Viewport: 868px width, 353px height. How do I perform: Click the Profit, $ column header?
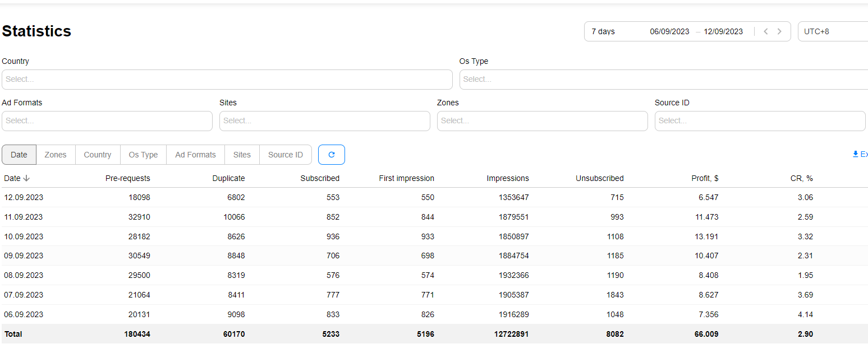coord(704,178)
